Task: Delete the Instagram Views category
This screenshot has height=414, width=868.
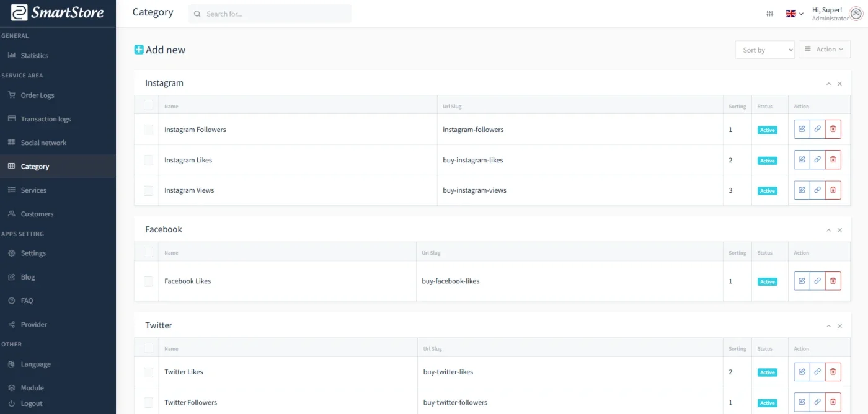Action: (833, 190)
